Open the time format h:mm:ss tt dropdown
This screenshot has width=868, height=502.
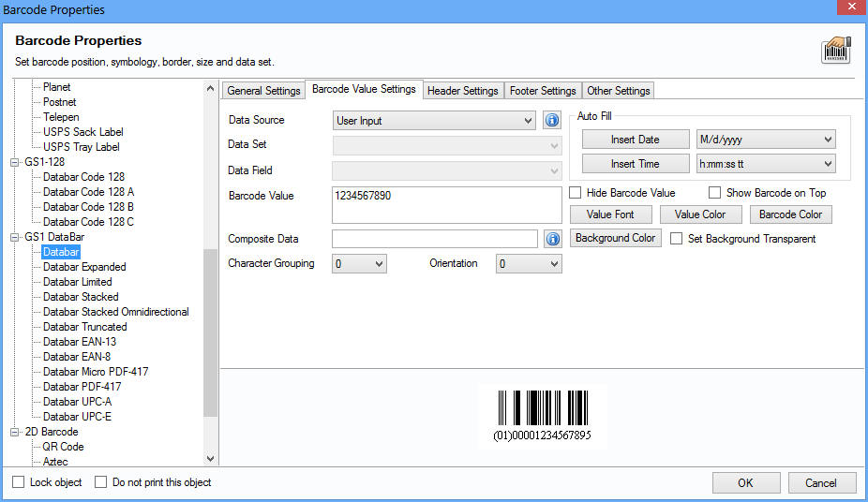pyautogui.click(x=766, y=164)
